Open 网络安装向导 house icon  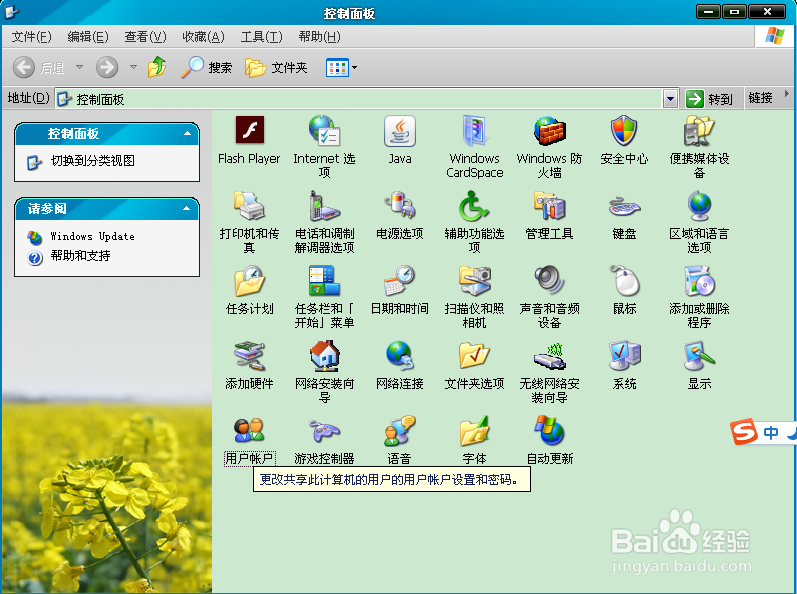pos(324,355)
